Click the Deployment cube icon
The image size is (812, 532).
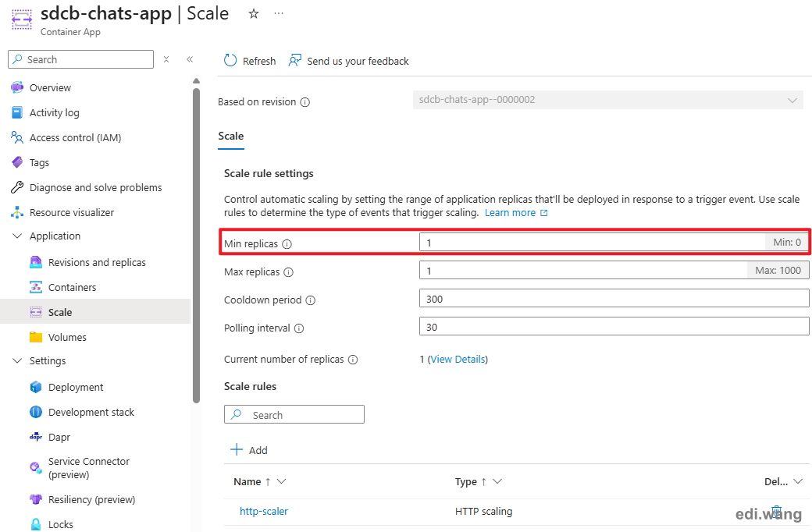[36, 387]
